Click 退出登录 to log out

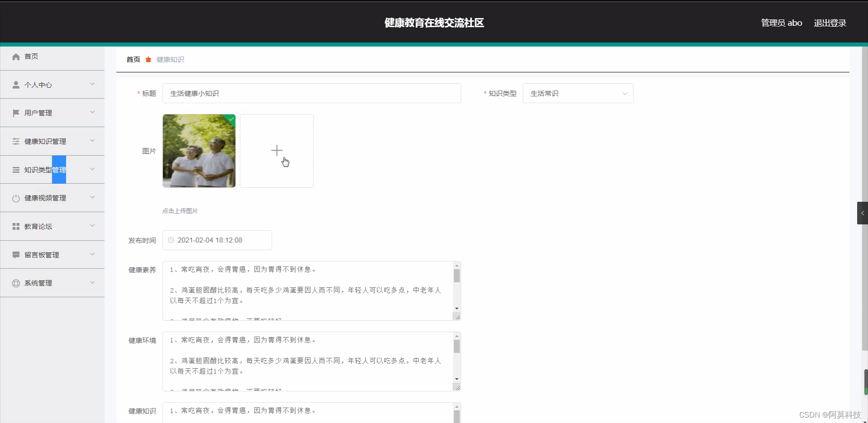tap(830, 23)
